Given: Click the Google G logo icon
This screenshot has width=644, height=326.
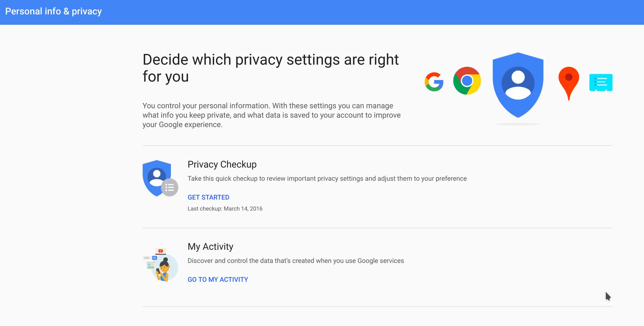Looking at the screenshot, I should (434, 82).
